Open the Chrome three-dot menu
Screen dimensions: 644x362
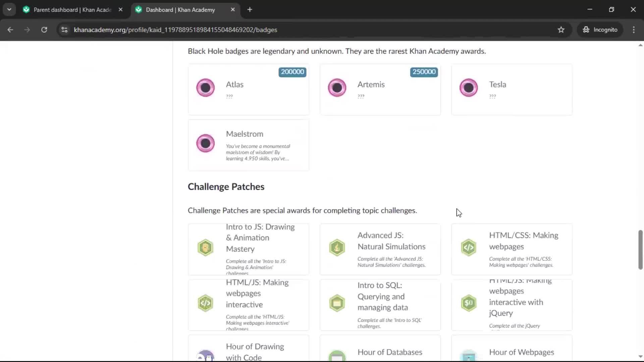[x=634, y=29]
